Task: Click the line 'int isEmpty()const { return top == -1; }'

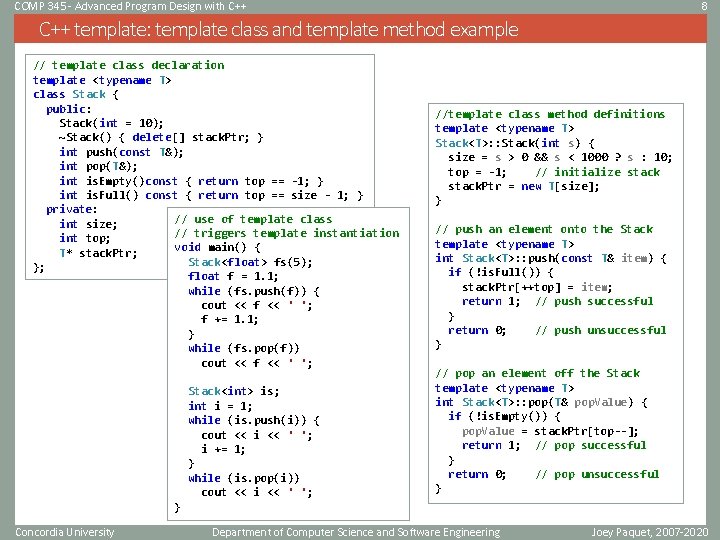Action: click(191, 181)
